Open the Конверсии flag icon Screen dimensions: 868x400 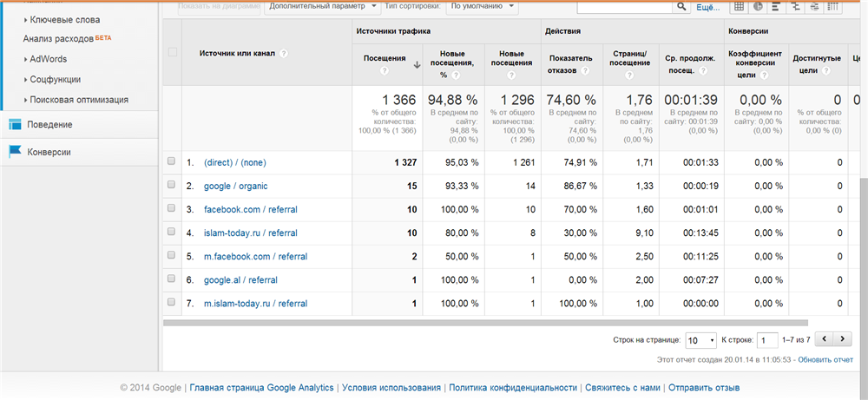15,152
